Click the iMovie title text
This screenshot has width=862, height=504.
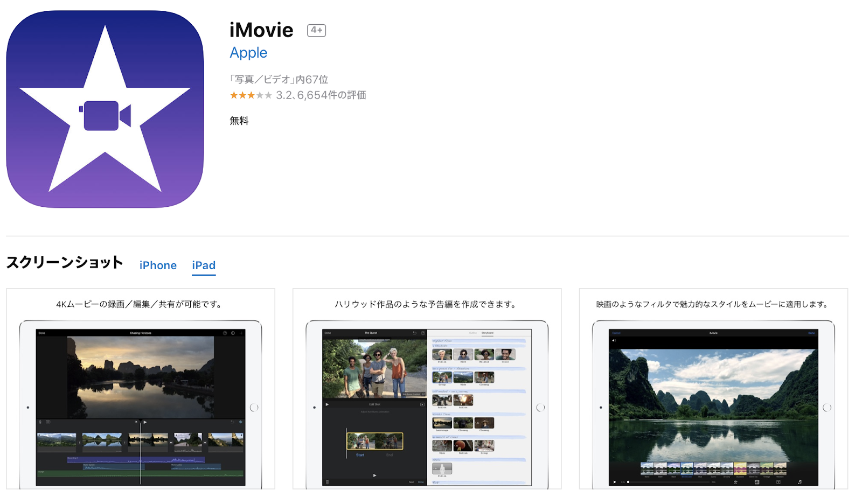tap(261, 30)
